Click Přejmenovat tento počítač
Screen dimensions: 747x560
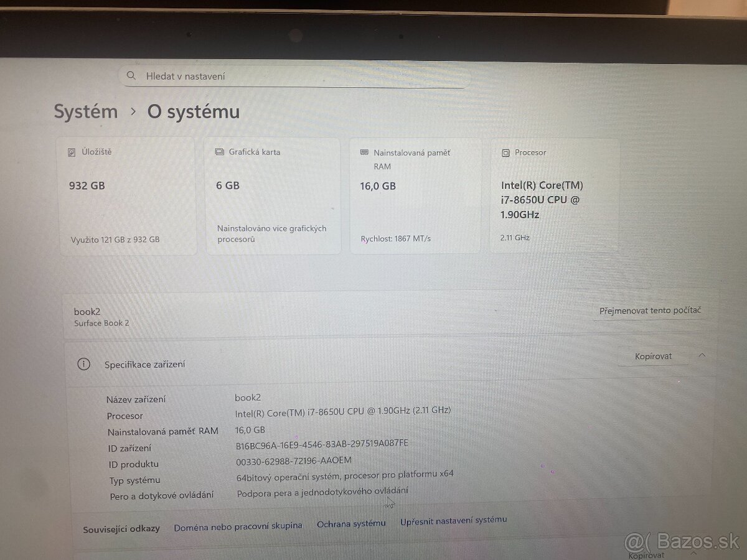click(650, 310)
